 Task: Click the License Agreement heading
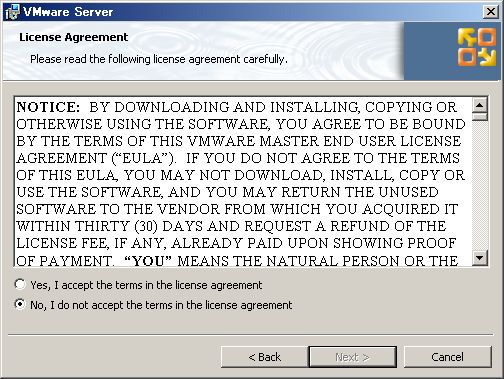tap(74, 37)
